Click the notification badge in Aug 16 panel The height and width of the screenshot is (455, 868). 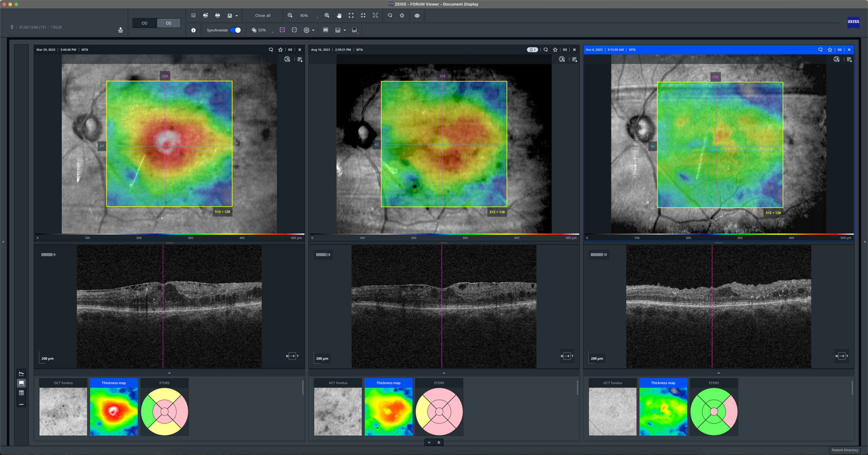532,49
